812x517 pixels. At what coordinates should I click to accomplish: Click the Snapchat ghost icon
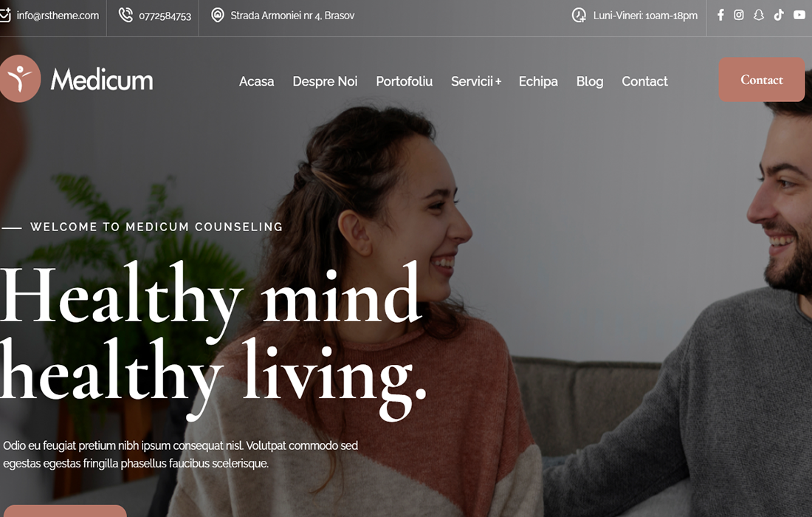click(759, 15)
